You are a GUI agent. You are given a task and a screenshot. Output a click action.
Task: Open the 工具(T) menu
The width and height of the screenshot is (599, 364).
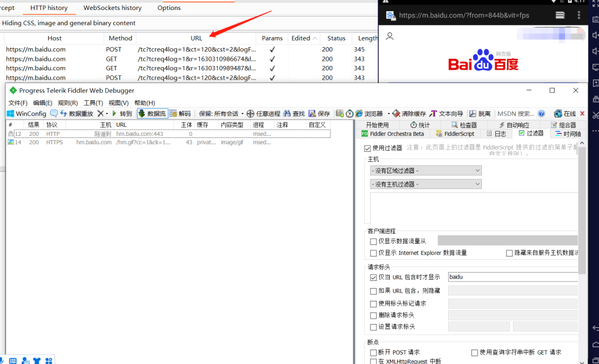[x=93, y=103]
